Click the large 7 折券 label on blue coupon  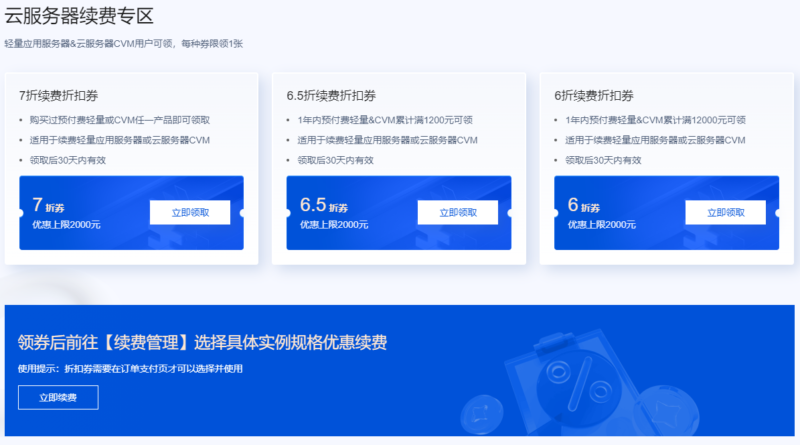click(52, 205)
